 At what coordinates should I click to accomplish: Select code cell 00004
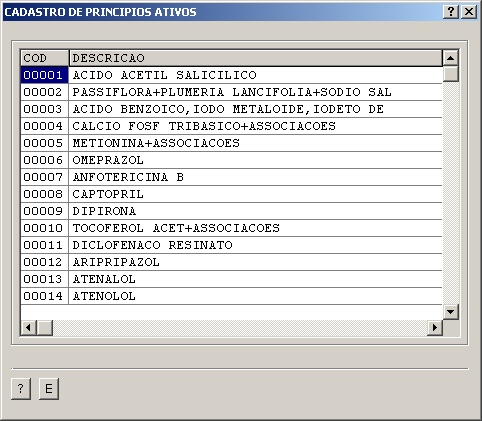coord(45,126)
